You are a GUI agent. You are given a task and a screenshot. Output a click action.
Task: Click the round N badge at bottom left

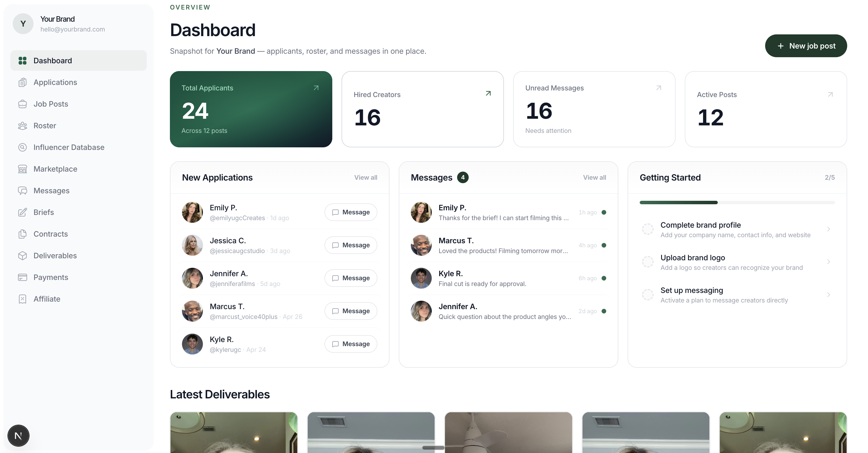18,435
